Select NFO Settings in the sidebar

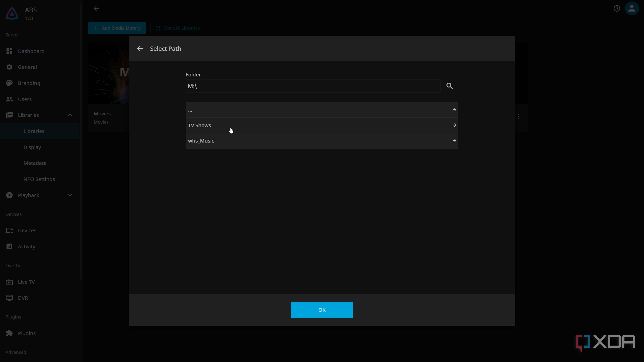click(x=39, y=179)
